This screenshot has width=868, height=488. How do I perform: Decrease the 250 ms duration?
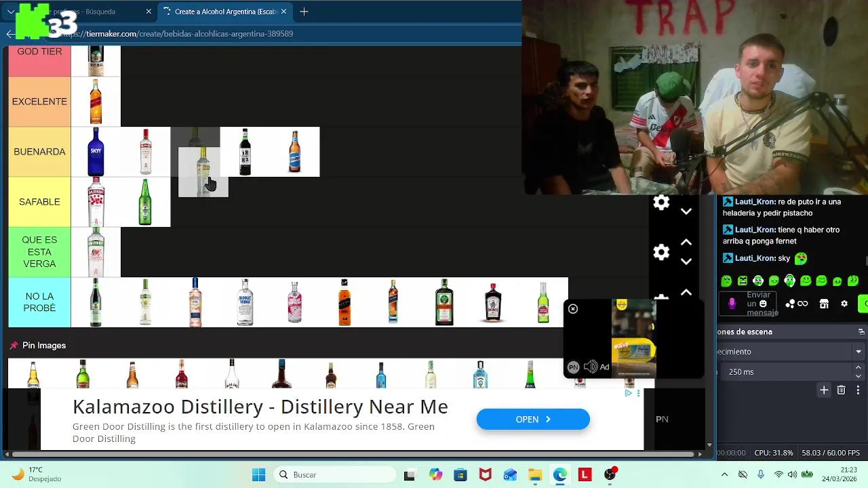tap(859, 376)
